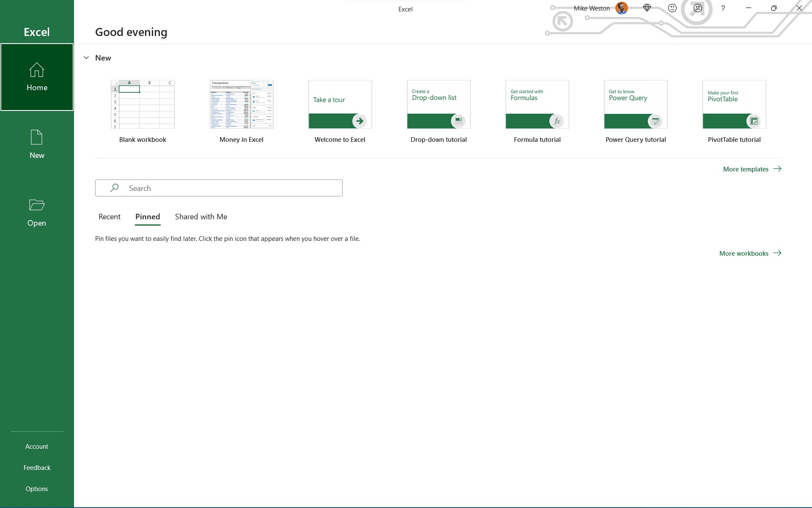The width and height of the screenshot is (812, 508).
Task: Click the Feedback menu item
Action: click(37, 467)
